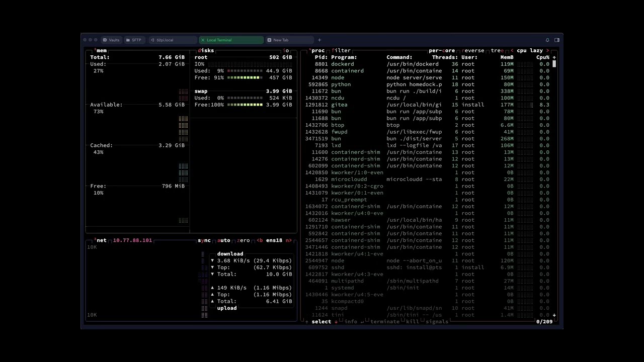Screen dimensions: 644x362
Task: Switch to next network interface
Action: click(x=289, y=240)
